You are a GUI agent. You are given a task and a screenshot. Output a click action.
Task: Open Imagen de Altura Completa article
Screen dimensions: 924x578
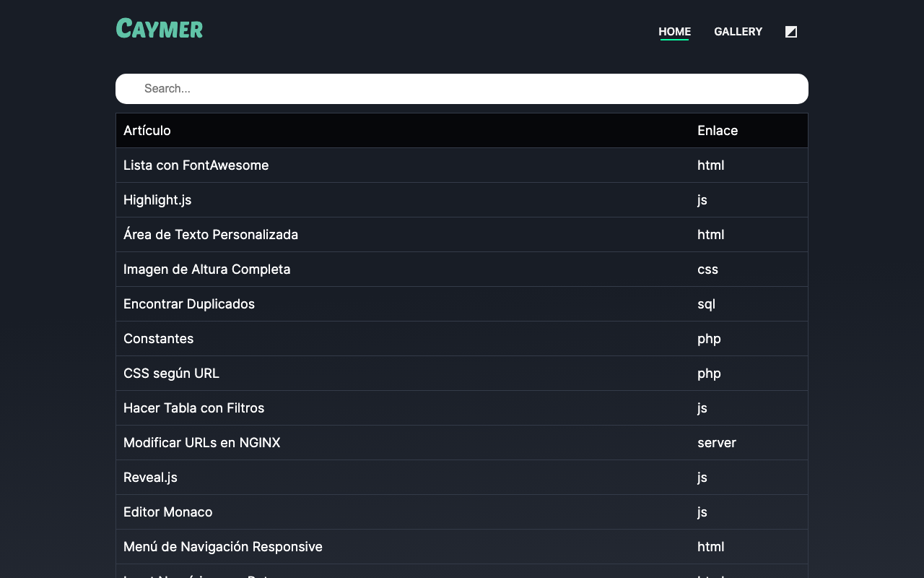pos(207,269)
